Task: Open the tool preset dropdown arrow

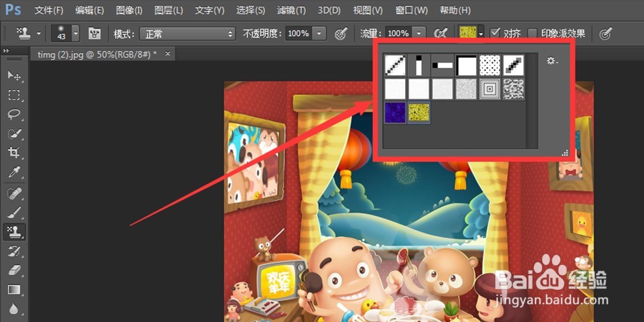Action: [39, 34]
